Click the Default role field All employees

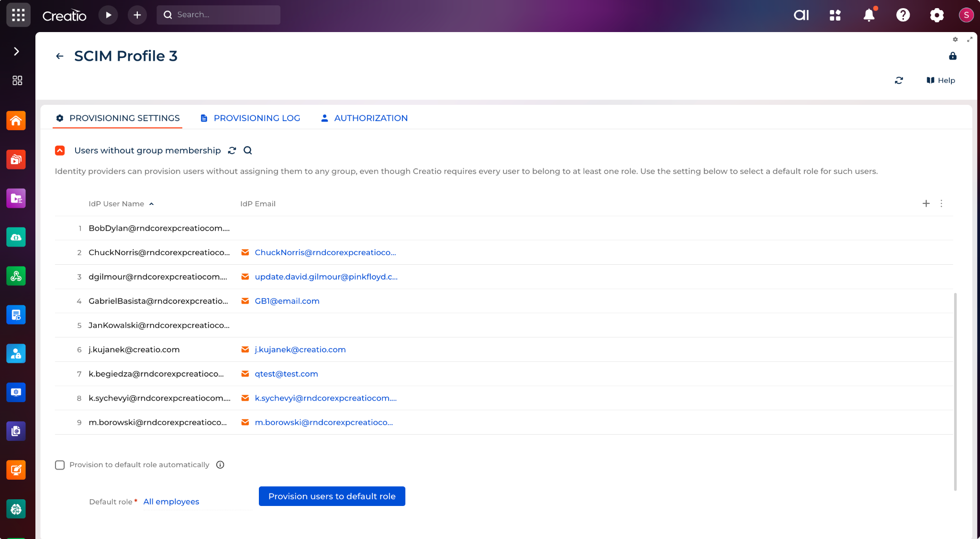(171, 501)
